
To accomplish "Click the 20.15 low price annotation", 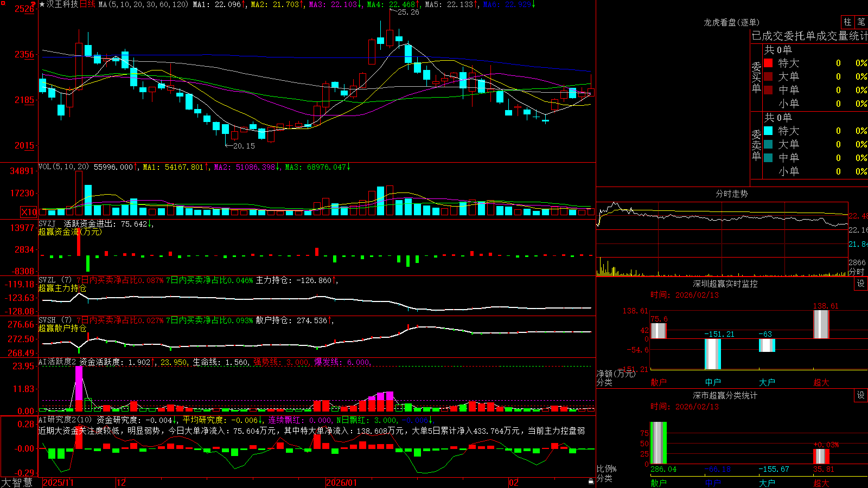I will click(244, 146).
